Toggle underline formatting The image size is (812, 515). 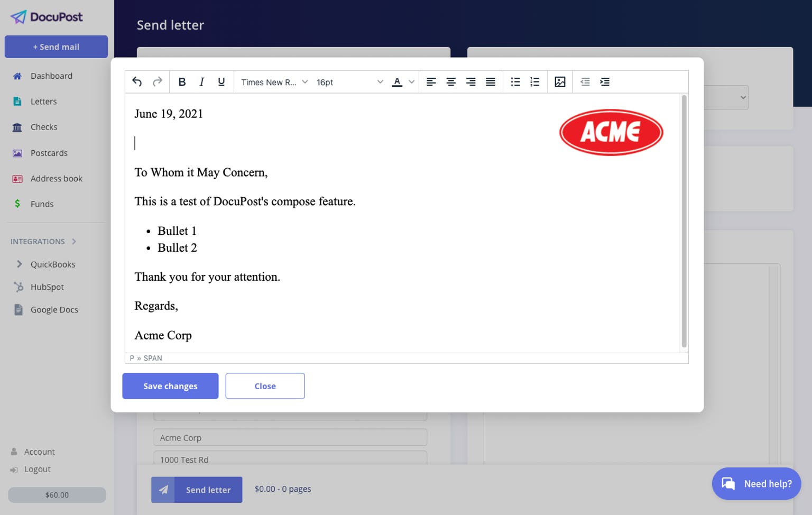point(221,82)
